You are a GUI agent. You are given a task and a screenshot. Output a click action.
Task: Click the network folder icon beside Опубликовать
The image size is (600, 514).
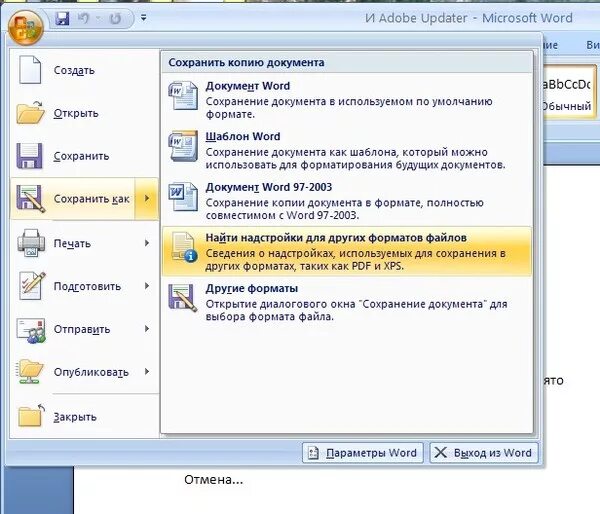(30, 372)
